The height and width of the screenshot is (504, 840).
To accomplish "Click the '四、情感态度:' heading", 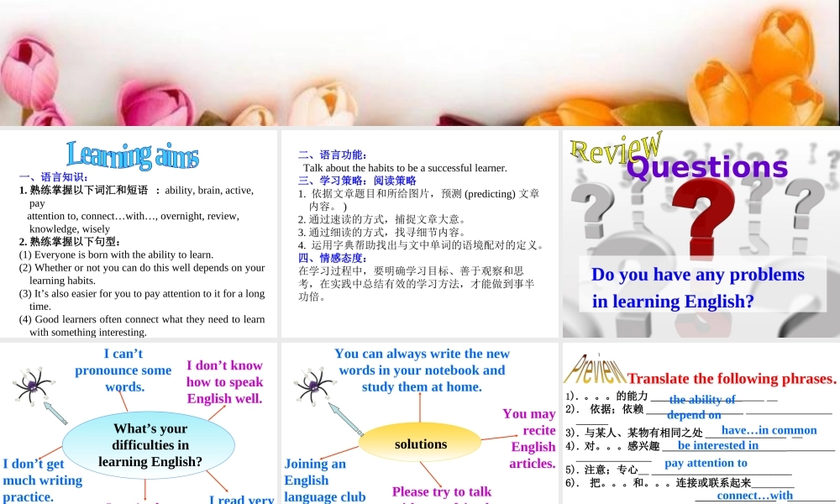I will [x=333, y=258].
